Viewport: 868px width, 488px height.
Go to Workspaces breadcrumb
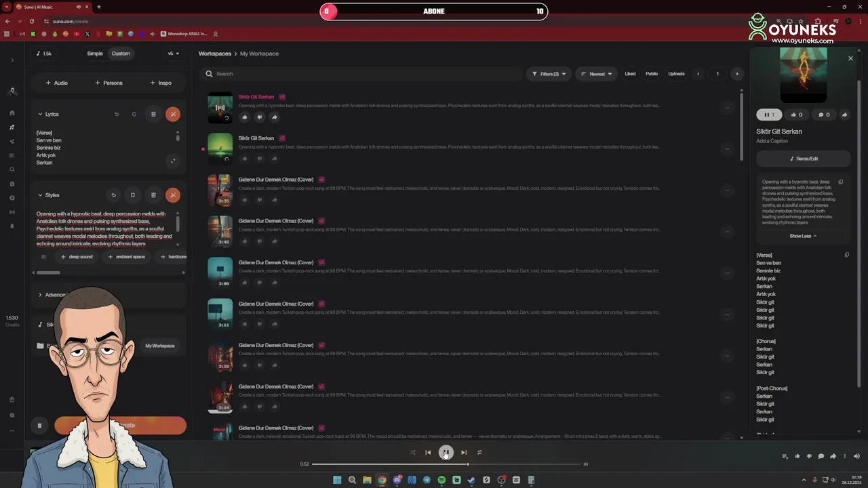[x=215, y=54]
